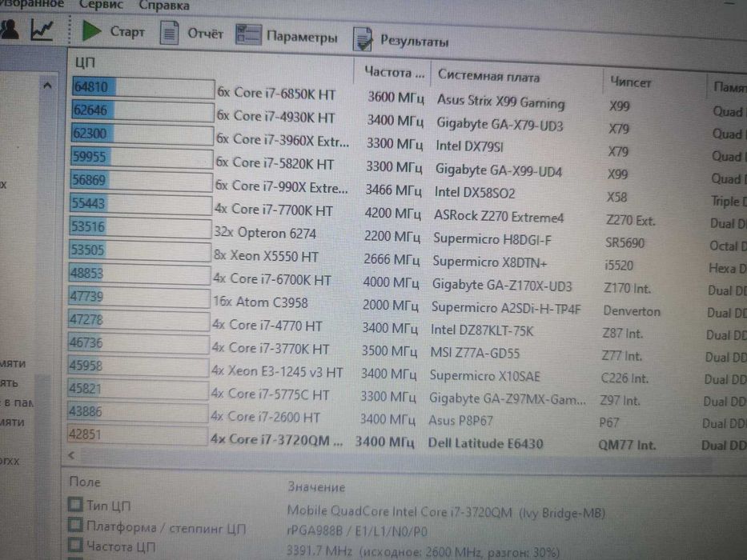Screen dimensions: 747x560
Task: Select bold row 4x Core i7-3720QM
Action: click(276, 439)
